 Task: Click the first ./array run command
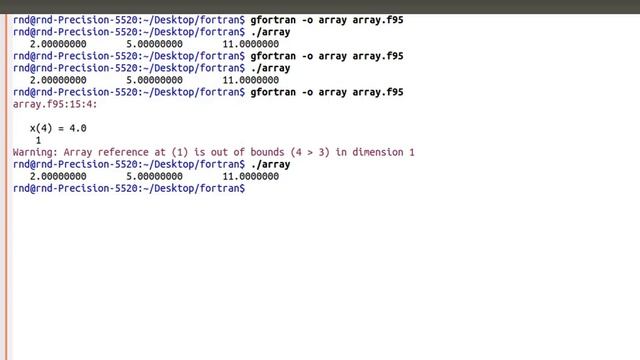pos(151,32)
